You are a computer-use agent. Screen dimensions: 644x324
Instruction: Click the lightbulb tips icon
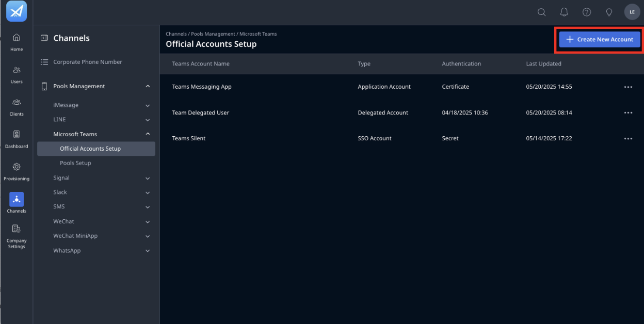pos(609,12)
